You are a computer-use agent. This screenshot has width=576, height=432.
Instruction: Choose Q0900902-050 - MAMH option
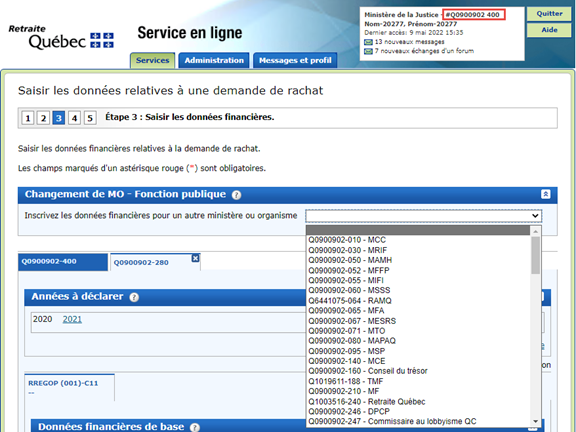coord(418,260)
